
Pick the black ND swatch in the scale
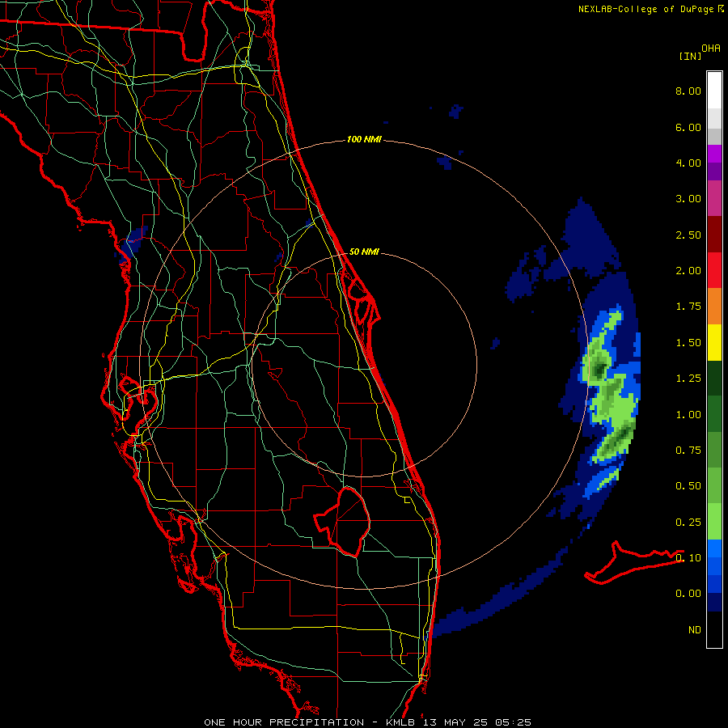click(714, 629)
